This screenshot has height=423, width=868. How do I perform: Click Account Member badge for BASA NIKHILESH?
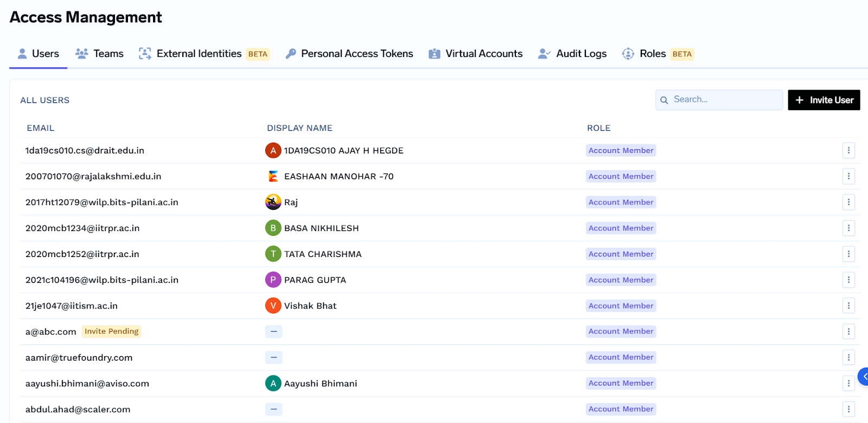pos(621,228)
